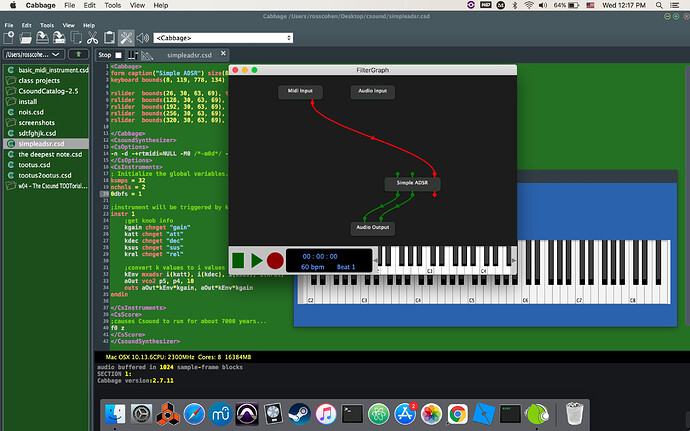The height and width of the screenshot is (431, 690).
Task: Click the speaker audio toolbar icon
Action: click(x=143, y=38)
